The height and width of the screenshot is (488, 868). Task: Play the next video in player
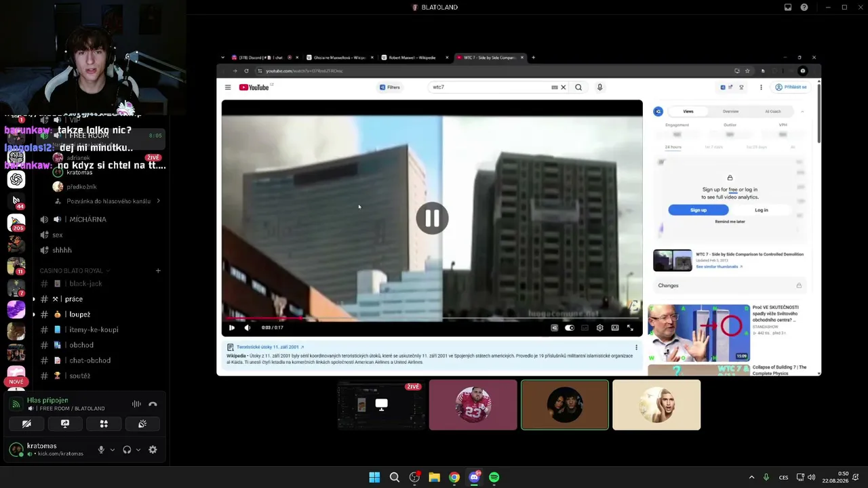click(x=232, y=328)
